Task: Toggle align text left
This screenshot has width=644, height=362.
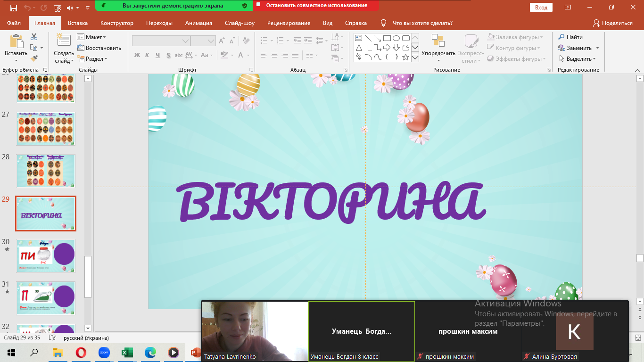Action: (x=264, y=55)
